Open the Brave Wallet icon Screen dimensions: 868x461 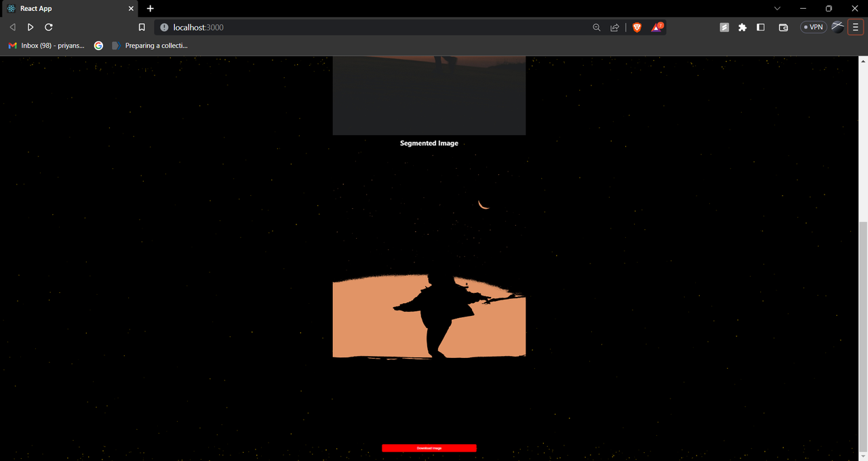(x=783, y=27)
